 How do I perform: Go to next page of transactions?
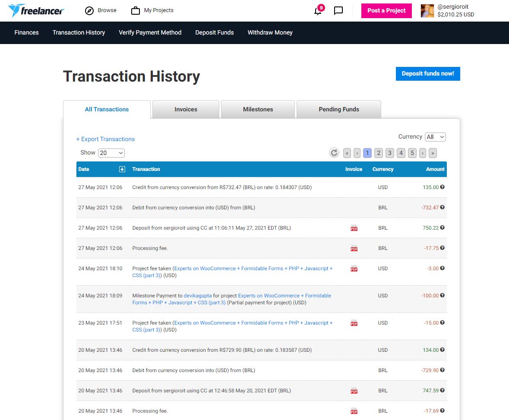click(422, 153)
